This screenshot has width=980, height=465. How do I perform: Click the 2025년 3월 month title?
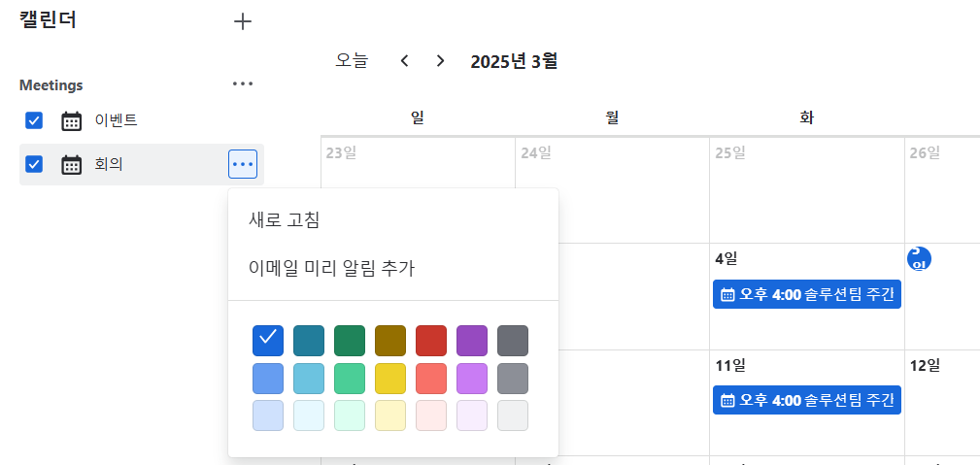[x=514, y=61]
